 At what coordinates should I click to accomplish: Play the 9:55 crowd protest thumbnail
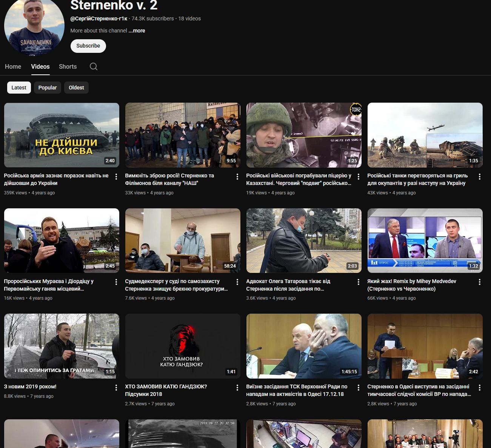[183, 135]
